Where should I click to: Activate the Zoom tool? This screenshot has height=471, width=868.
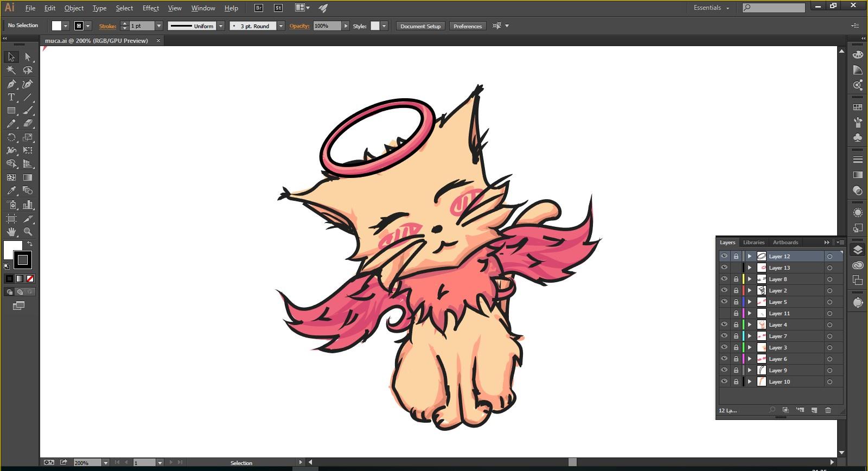click(28, 232)
